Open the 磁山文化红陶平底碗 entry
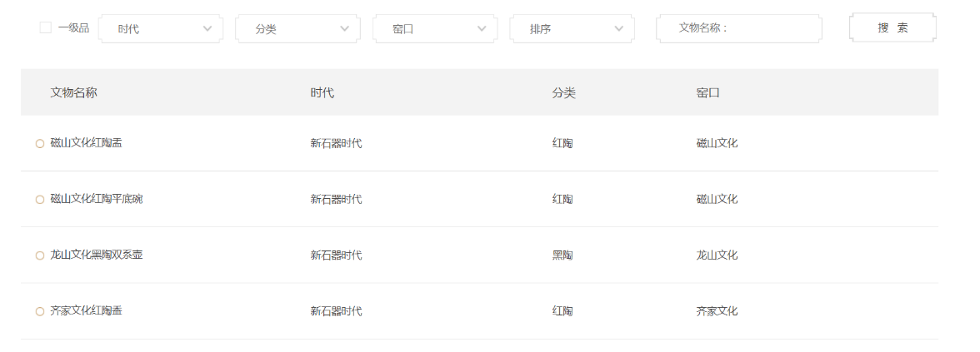 [x=97, y=199]
